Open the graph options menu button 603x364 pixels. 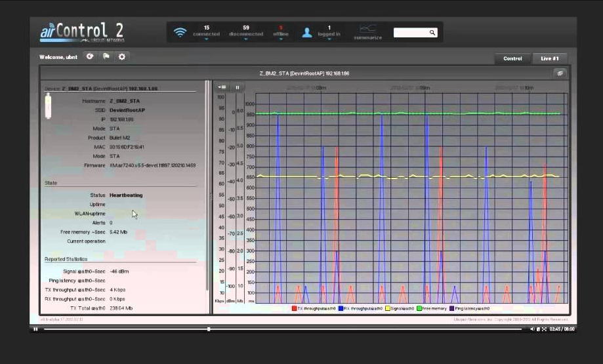click(222, 87)
